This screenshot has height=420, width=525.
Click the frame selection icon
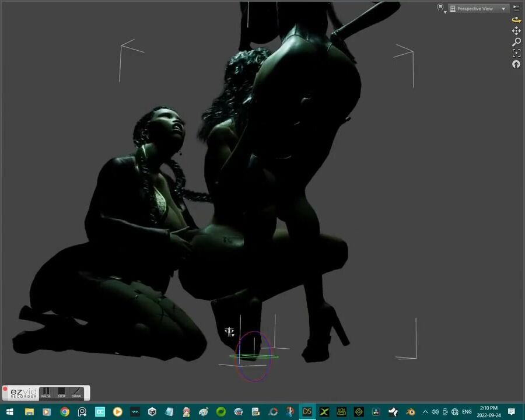click(x=516, y=53)
